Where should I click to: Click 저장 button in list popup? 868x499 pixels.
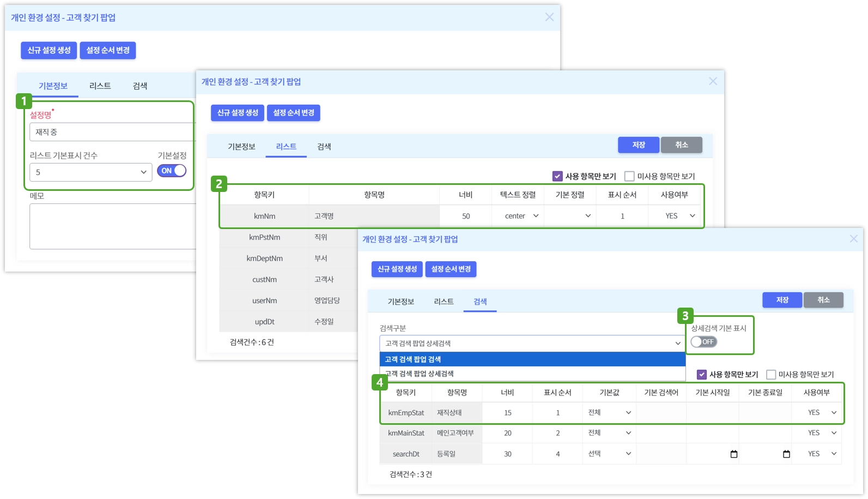(x=639, y=145)
